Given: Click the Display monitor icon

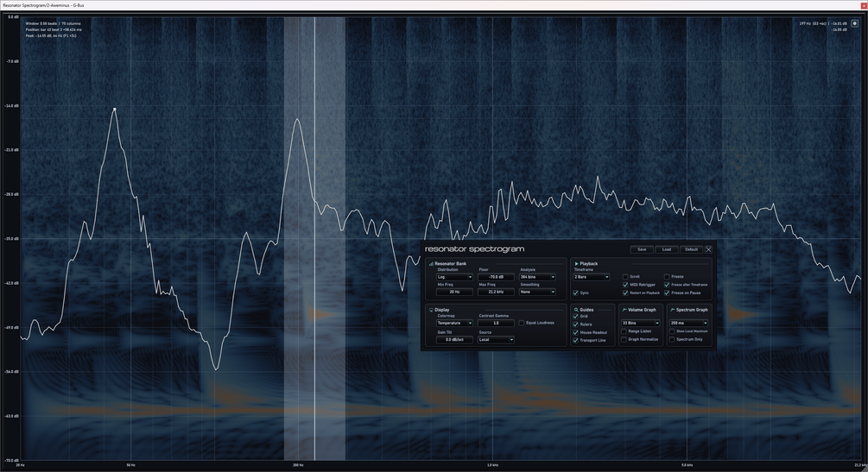Looking at the screenshot, I should (431, 310).
